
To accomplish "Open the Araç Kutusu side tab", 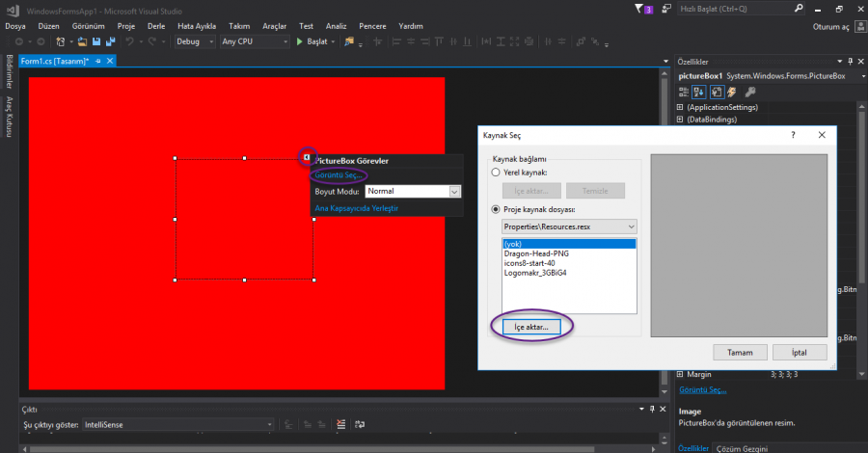I will coord(10,117).
